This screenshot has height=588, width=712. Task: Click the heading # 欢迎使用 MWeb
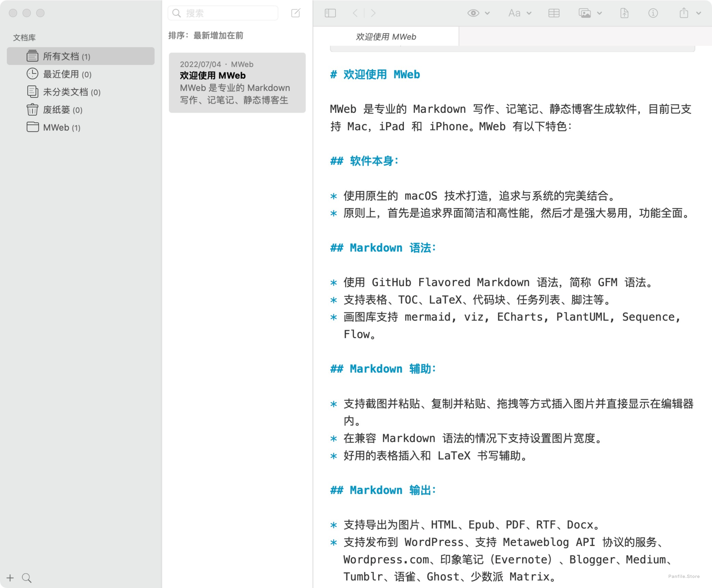coord(375,75)
